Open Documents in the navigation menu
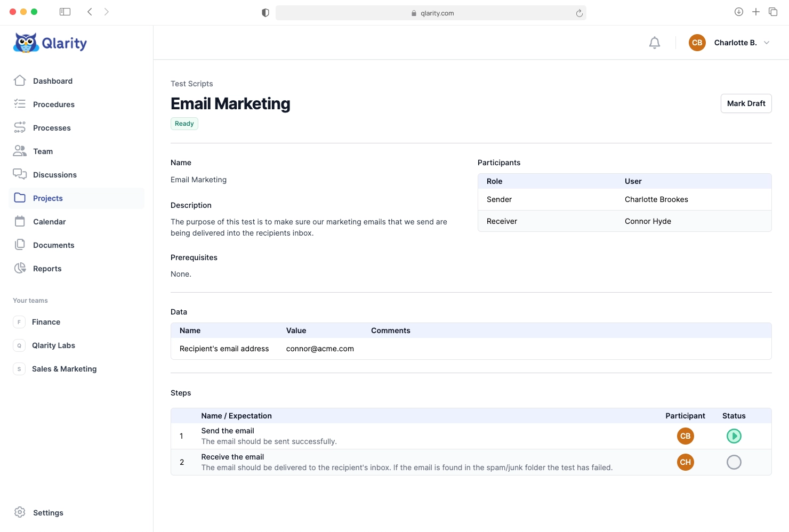 (x=53, y=245)
